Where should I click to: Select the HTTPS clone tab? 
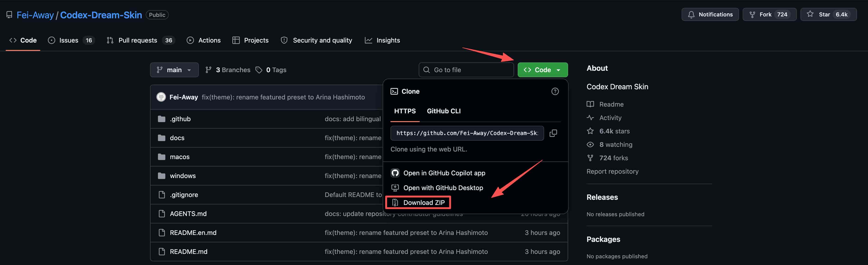(x=405, y=111)
